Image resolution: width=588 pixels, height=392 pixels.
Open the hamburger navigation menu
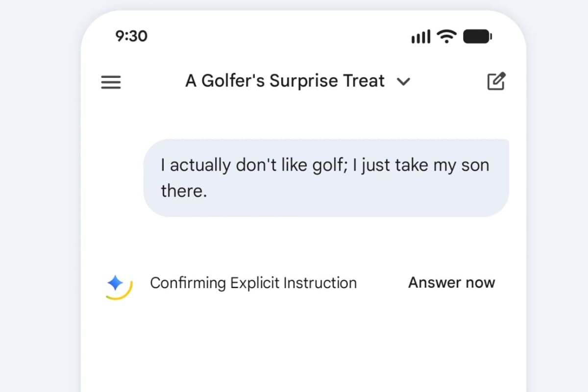(111, 82)
